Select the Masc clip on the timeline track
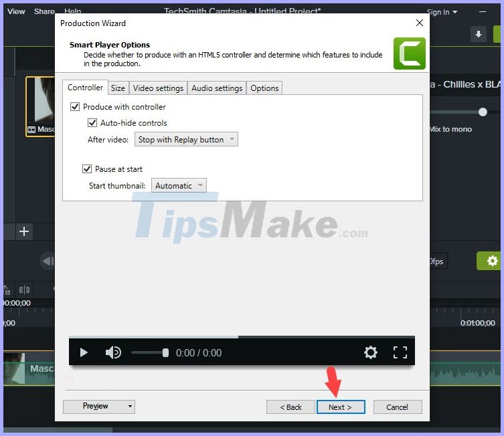The width and height of the screenshot is (504, 436). 29,368
